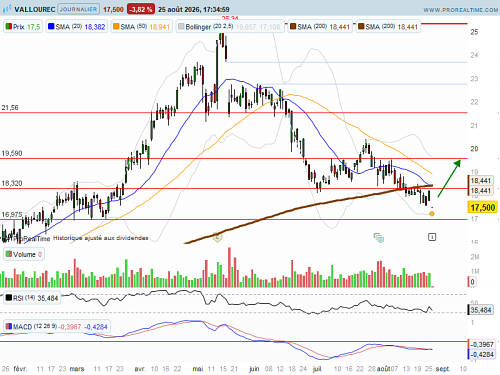Click the yellow 17,500 price label on axis
Viewport: 500px width, 375px height.
pyautogui.click(x=482, y=208)
